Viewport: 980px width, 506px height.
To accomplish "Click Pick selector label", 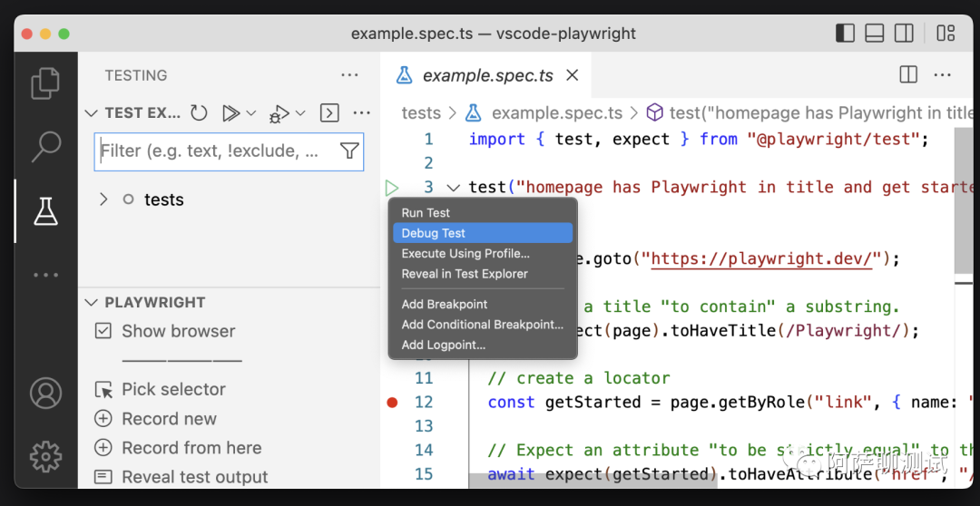I will 173,389.
